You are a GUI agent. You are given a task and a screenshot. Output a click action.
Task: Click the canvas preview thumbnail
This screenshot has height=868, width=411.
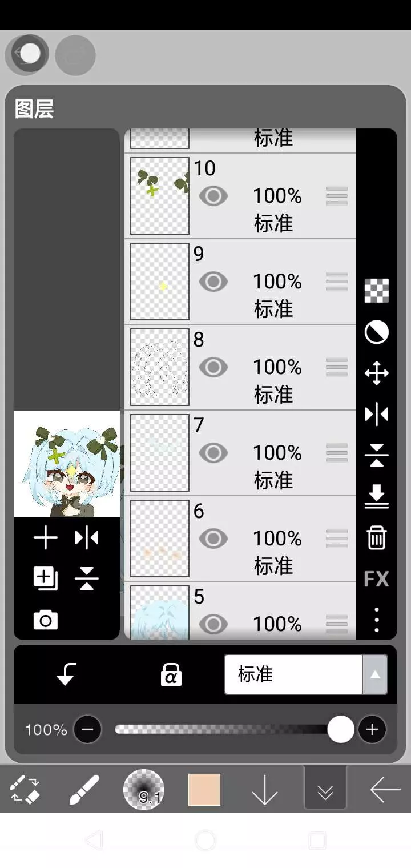(67, 464)
